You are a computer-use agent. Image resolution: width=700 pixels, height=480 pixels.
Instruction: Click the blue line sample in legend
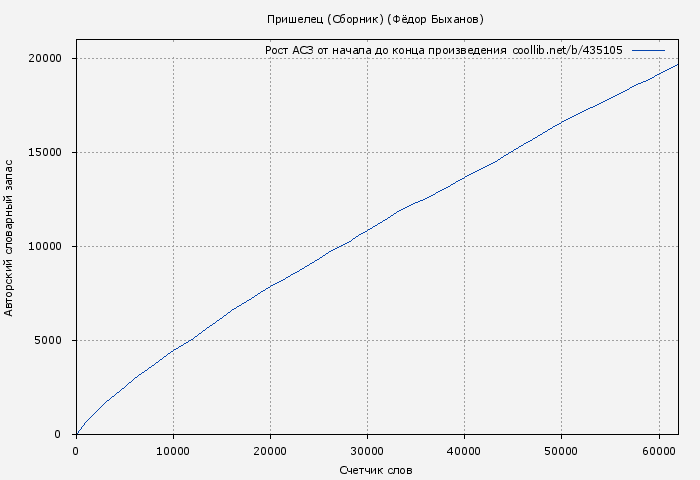[648, 50]
